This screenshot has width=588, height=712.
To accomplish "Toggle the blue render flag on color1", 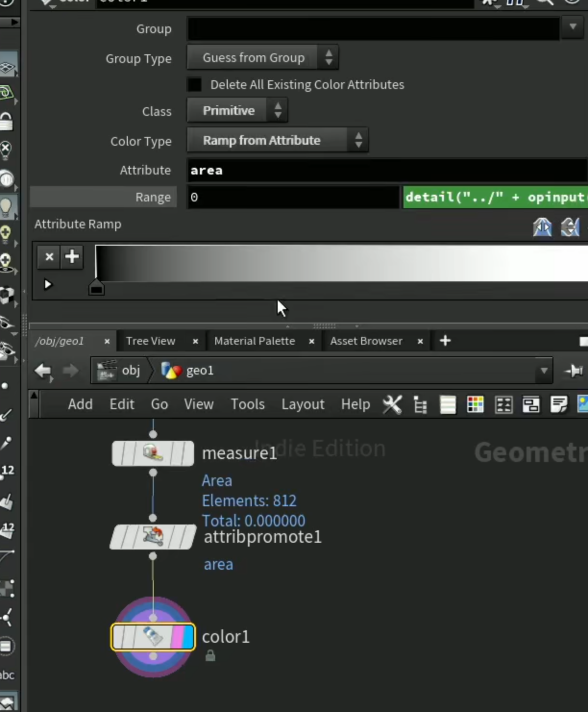I will pyautogui.click(x=188, y=637).
